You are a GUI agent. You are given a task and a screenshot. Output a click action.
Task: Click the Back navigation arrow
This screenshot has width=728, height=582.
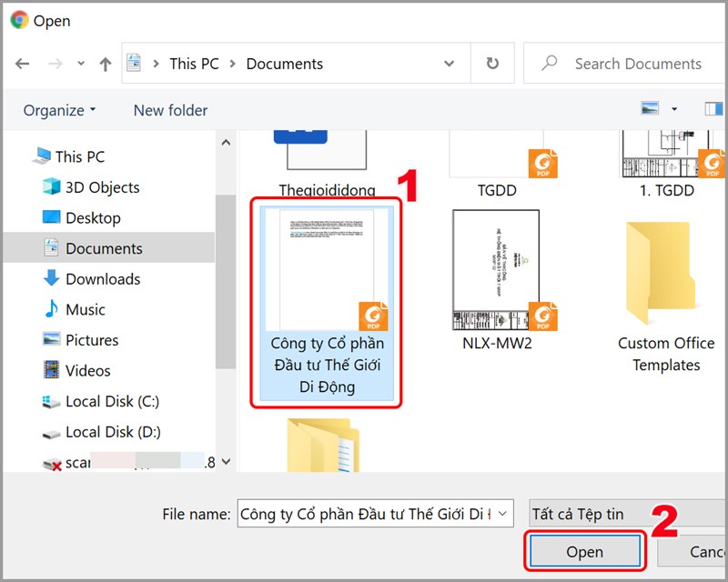(x=24, y=64)
